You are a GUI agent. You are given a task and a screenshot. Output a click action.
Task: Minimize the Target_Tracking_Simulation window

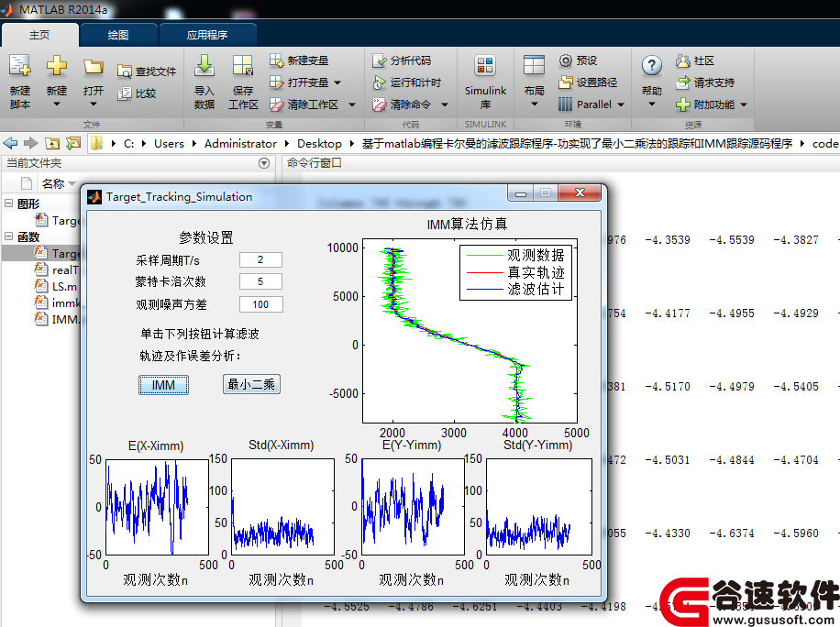(x=520, y=193)
